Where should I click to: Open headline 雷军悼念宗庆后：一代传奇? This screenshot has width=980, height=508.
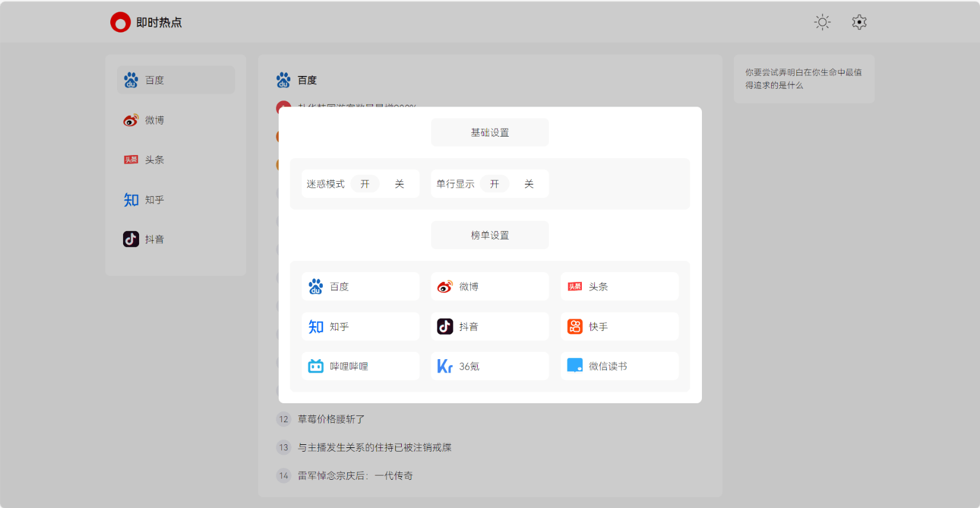(355, 476)
